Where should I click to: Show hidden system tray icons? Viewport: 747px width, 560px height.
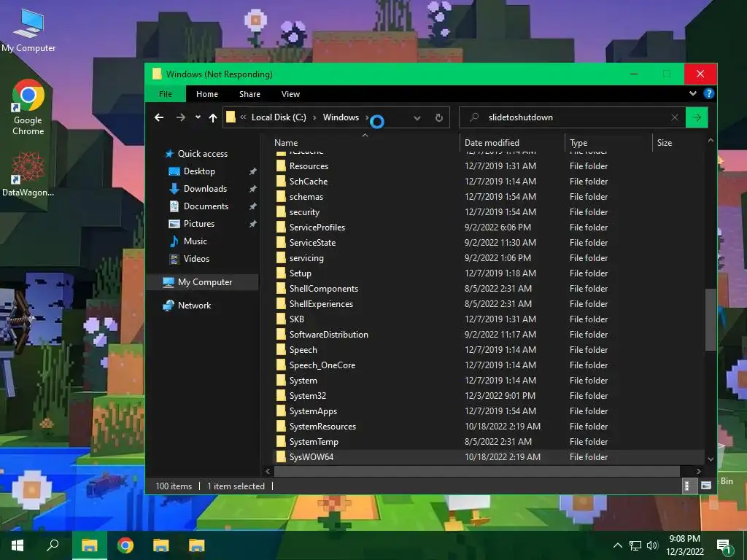[617, 545]
